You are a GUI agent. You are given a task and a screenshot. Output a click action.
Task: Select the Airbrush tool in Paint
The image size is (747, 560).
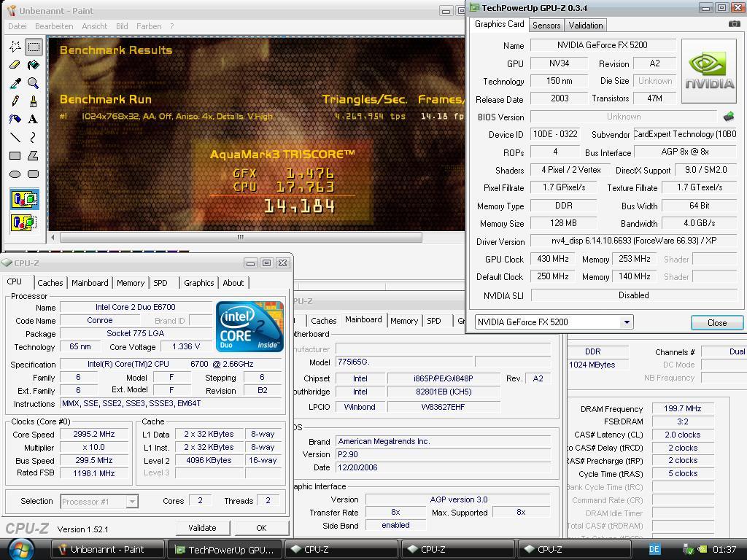(x=15, y=119)
